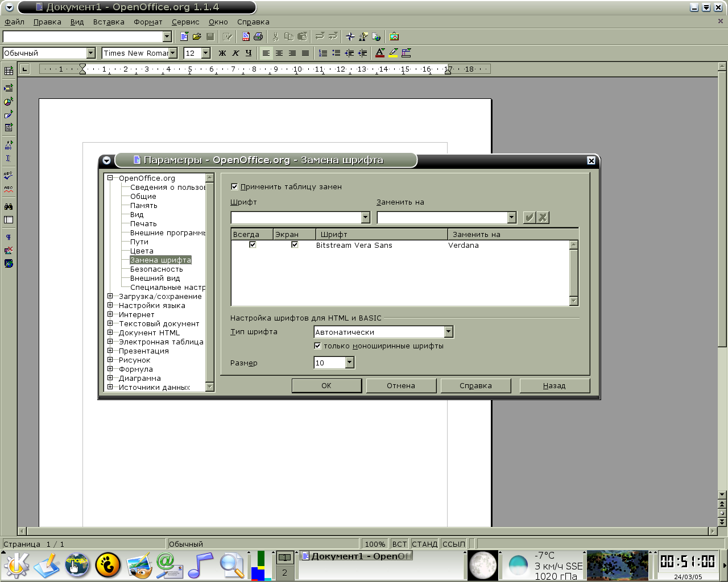Click the Insert table icon in left toolbar
Image resolution: width=728 pixels, height=582 pixels.
[9, 70]
